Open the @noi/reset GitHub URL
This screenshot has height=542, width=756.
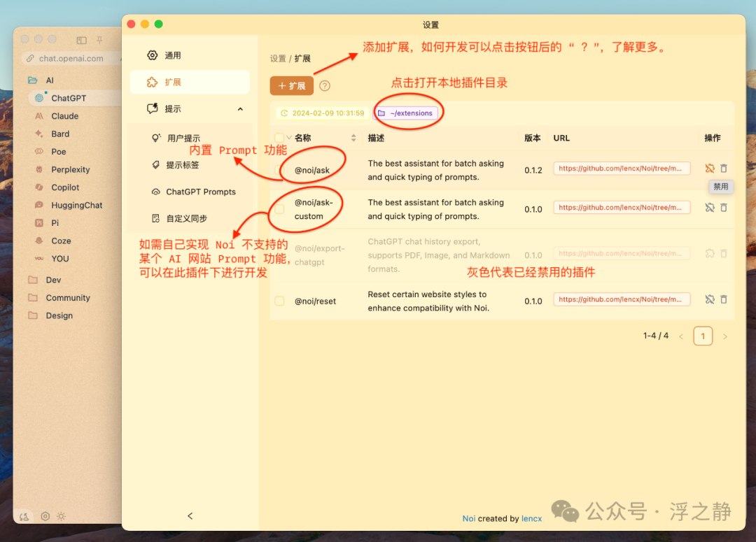point(622,299)
